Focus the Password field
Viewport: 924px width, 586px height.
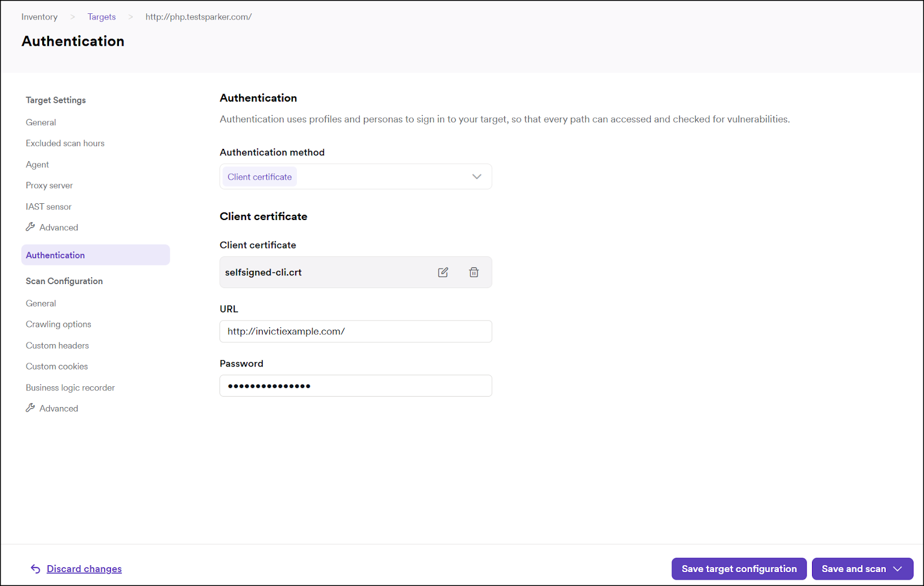pos(355,386)
